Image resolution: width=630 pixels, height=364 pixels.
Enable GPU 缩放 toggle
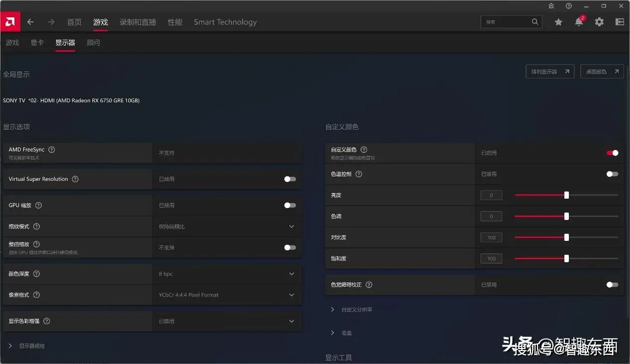pos(290,205)
